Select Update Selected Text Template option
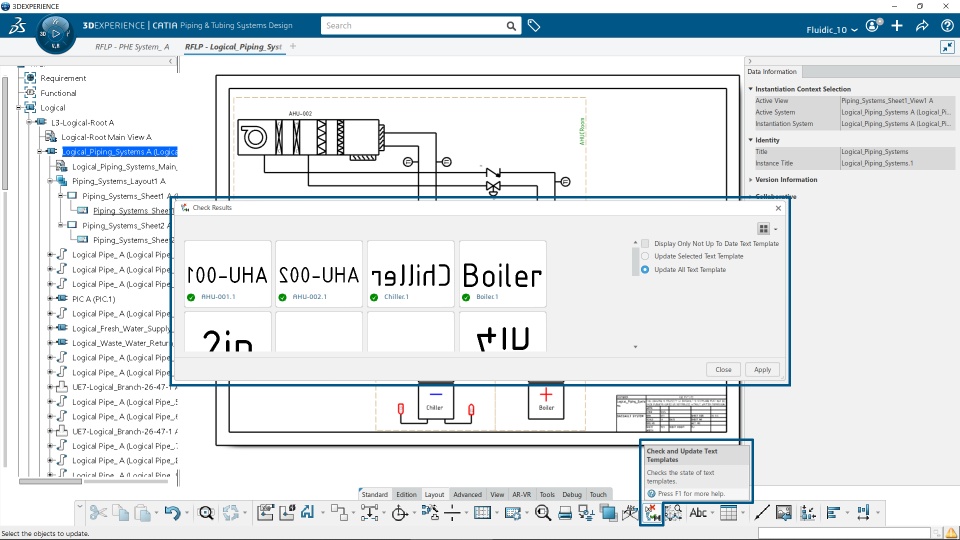Image resolution: width=960 pixels, height=540 pixels. coord(645,257)
